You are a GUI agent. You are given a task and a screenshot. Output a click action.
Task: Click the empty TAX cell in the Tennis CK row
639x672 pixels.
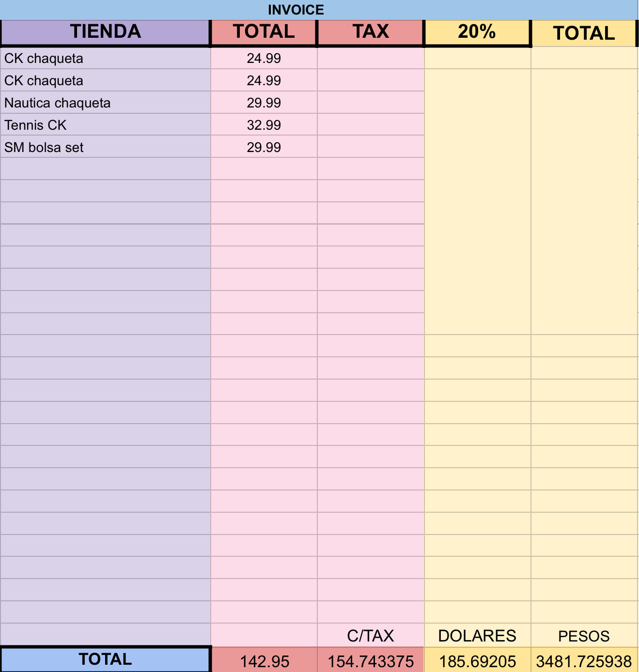371,125
